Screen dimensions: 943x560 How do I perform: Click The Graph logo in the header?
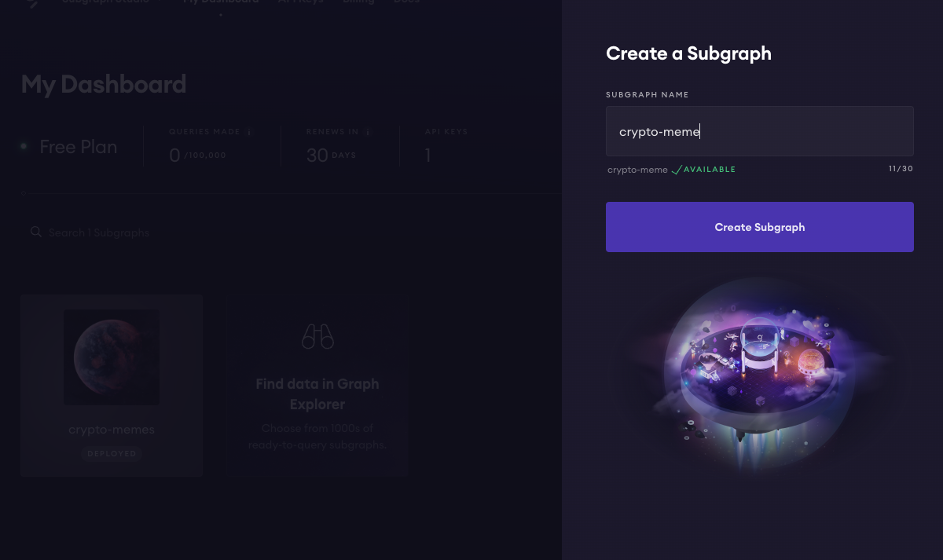tap(32, 3)
